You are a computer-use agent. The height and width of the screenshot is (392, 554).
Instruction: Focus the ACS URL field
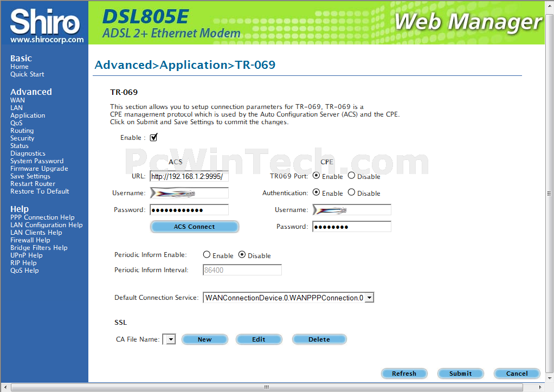[x=189, y=176]
